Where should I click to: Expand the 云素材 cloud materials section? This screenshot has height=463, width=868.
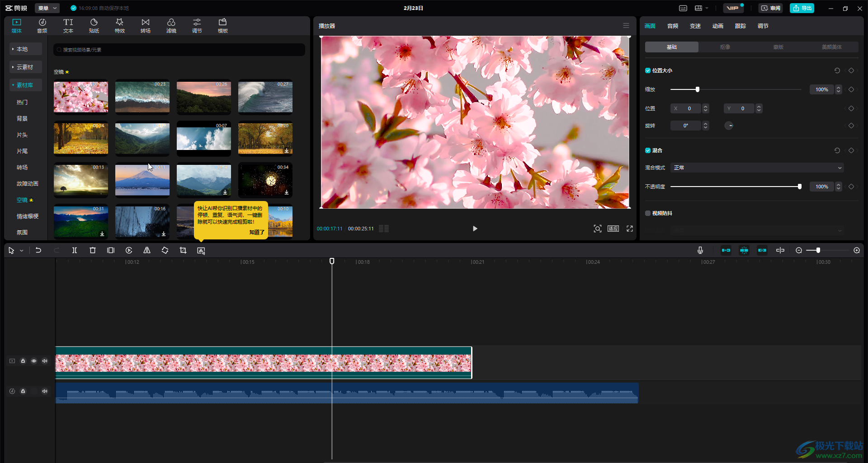[26, 67]
